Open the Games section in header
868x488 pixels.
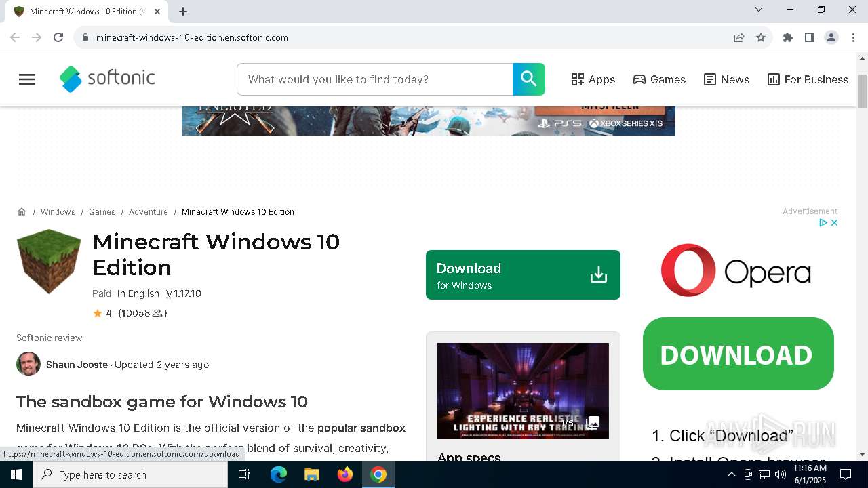(659, 79)
